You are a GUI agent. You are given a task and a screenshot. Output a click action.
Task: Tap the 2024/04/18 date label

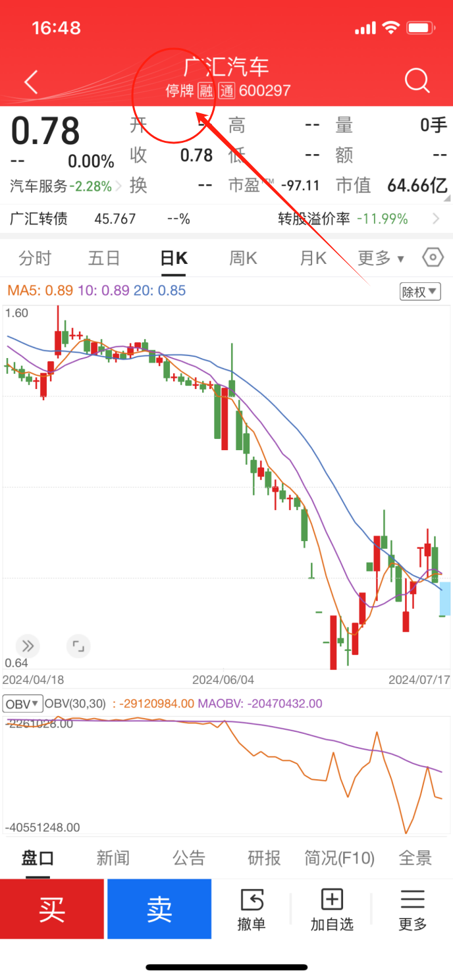click(x=34, y=679)
